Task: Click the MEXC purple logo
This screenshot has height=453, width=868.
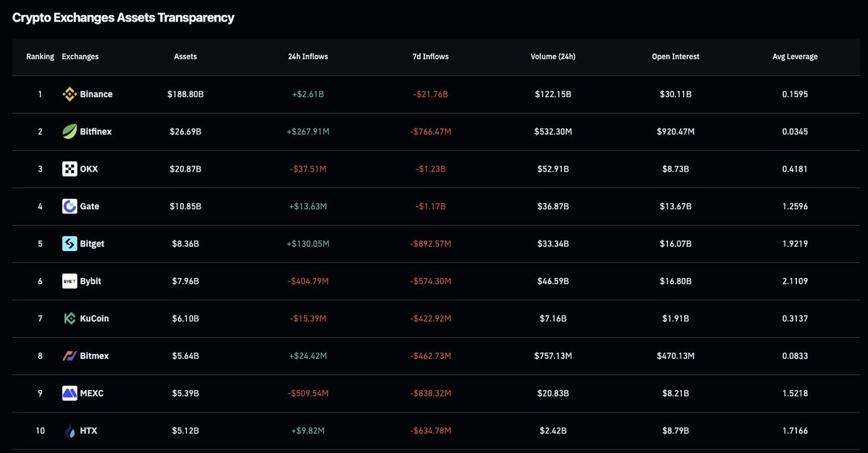Action: pos(69,393)
